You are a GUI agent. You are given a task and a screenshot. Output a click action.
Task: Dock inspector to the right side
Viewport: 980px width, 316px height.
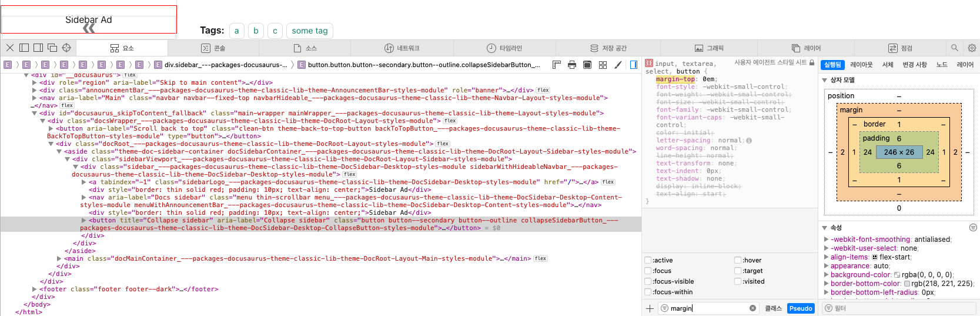tap(38, 48)
